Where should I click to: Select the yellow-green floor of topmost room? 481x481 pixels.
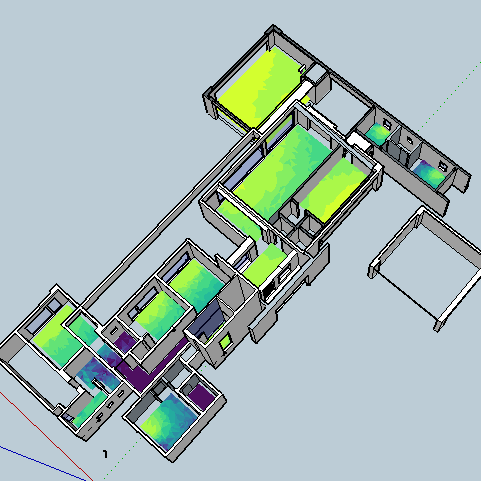259,87
